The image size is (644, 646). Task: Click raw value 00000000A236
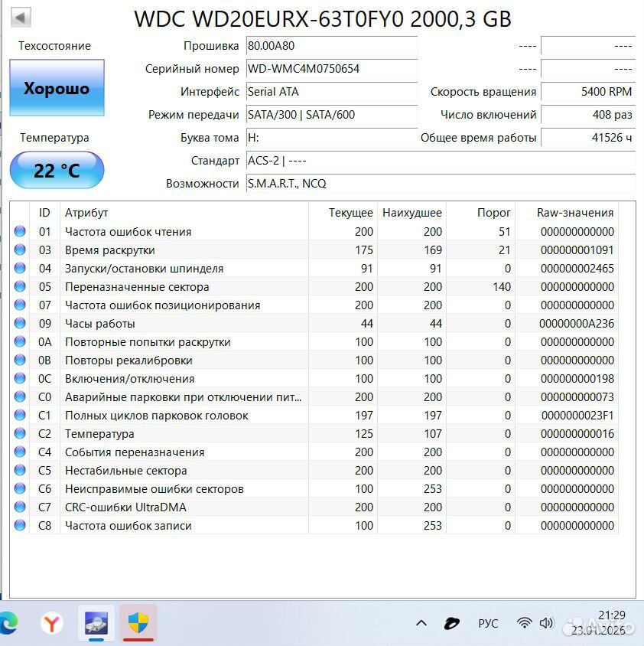(x=577, y=324)
